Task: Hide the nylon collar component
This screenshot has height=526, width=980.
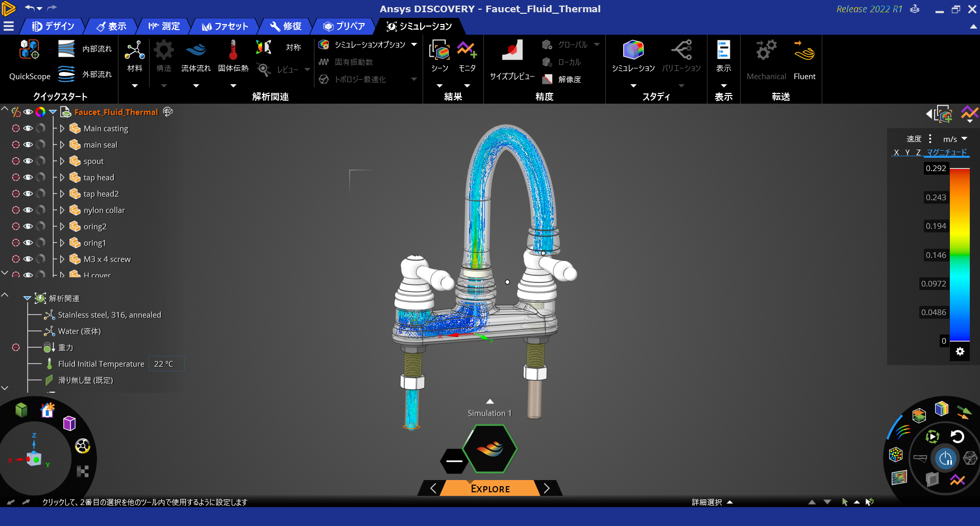Action: [28, 210]
